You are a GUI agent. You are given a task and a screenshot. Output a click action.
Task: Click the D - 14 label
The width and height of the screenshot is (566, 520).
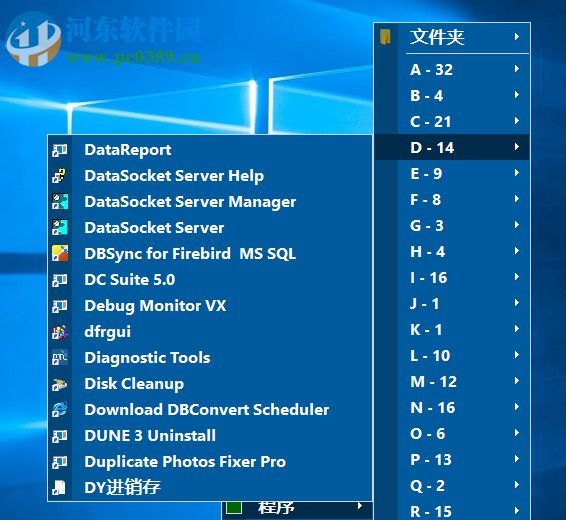(x=432, y=148)
